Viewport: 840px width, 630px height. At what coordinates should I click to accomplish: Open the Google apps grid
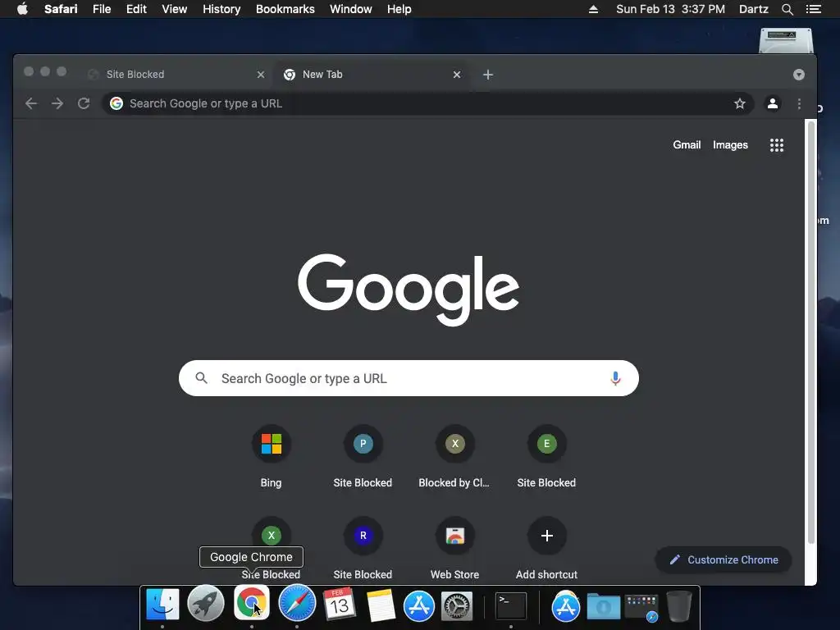pos(777,145)
